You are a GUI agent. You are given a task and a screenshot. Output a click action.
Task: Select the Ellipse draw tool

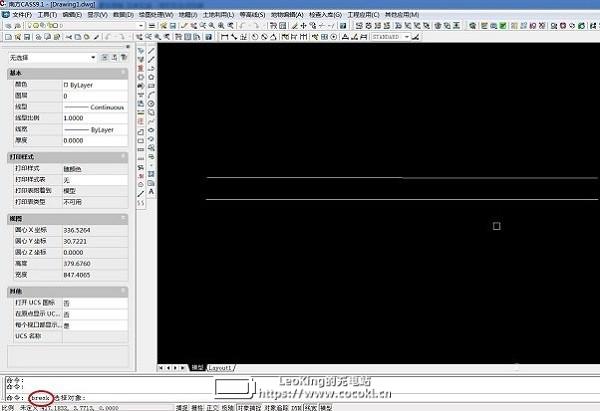coord(152,130)
